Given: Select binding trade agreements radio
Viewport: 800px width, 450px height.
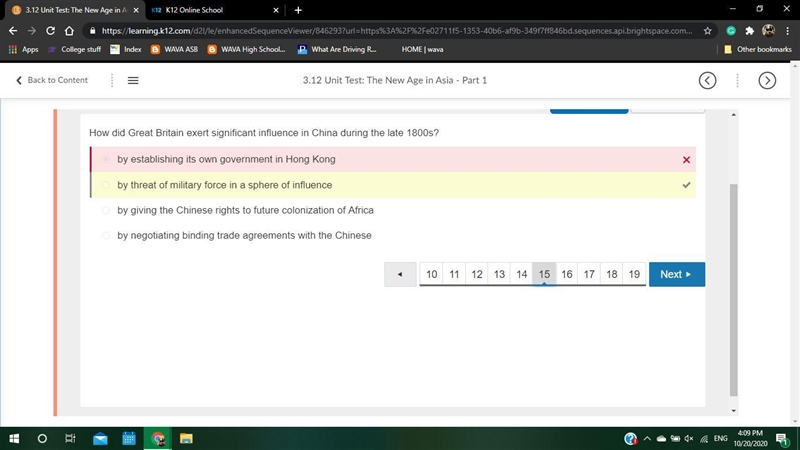Looking at the screenshot, I should point(106,235).
